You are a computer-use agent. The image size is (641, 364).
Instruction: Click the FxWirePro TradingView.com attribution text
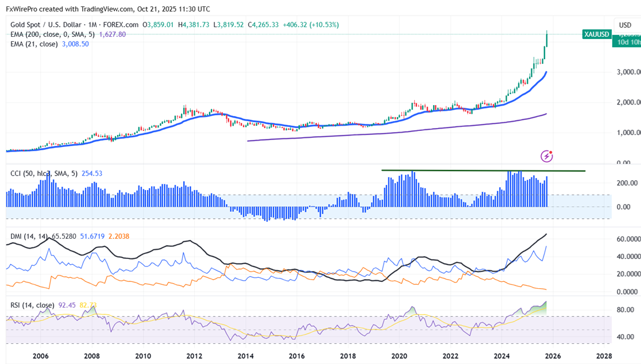pos(108,9)
